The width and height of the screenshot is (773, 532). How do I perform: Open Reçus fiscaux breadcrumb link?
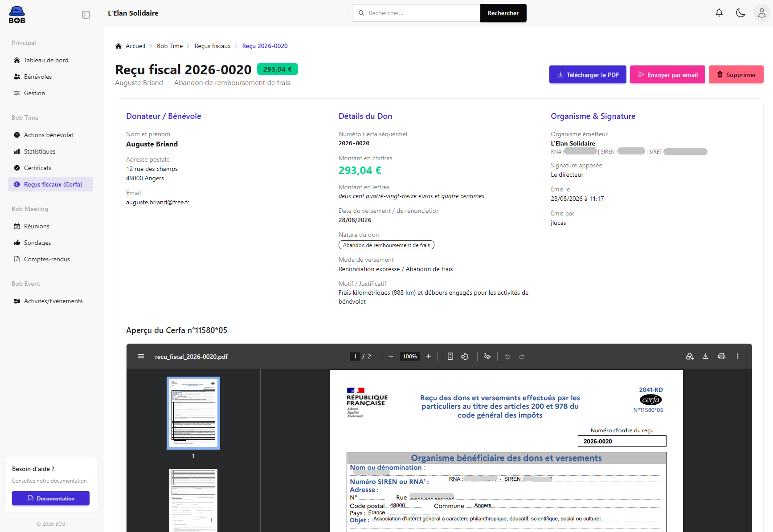coord(213,46)
